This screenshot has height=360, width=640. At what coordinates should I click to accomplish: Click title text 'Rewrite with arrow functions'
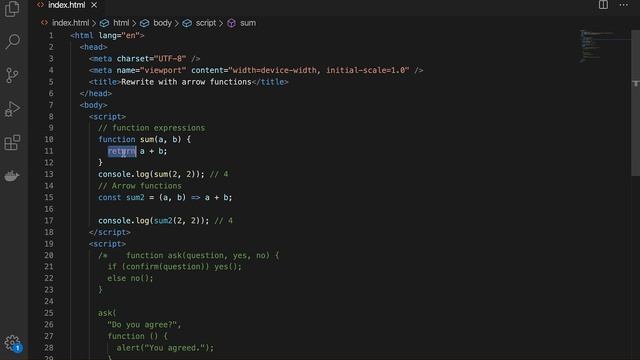186,82
